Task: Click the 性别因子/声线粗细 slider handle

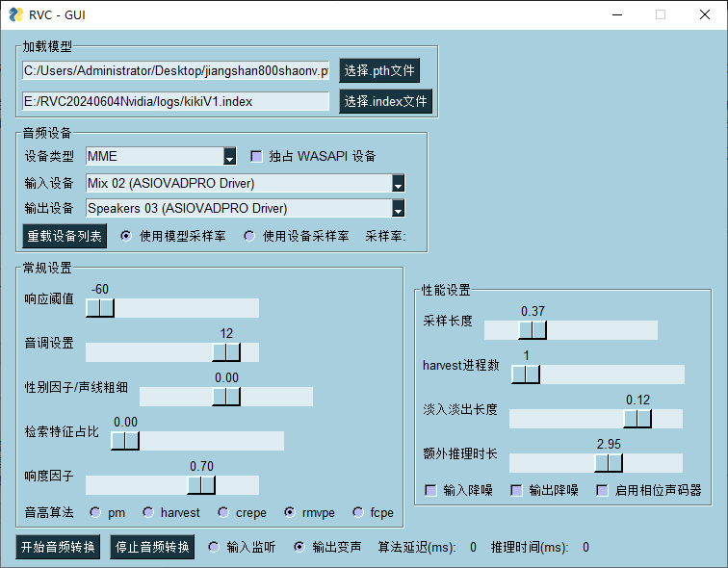Action: point(226,397)
